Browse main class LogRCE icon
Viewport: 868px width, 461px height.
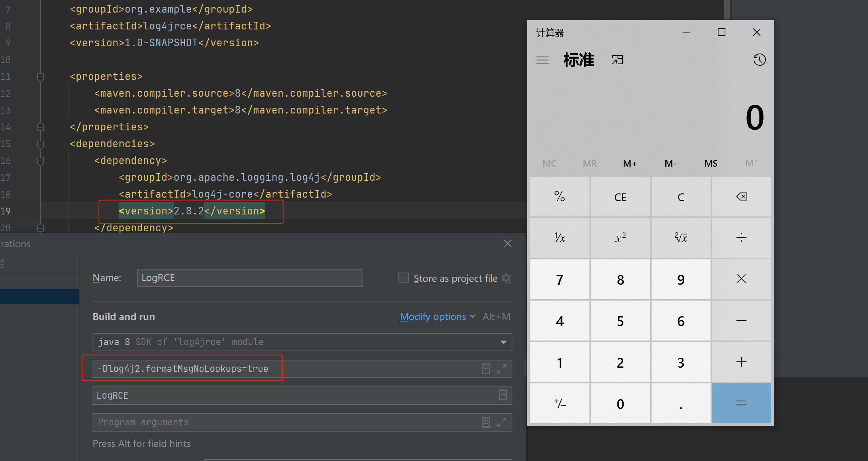pos(502,395)
